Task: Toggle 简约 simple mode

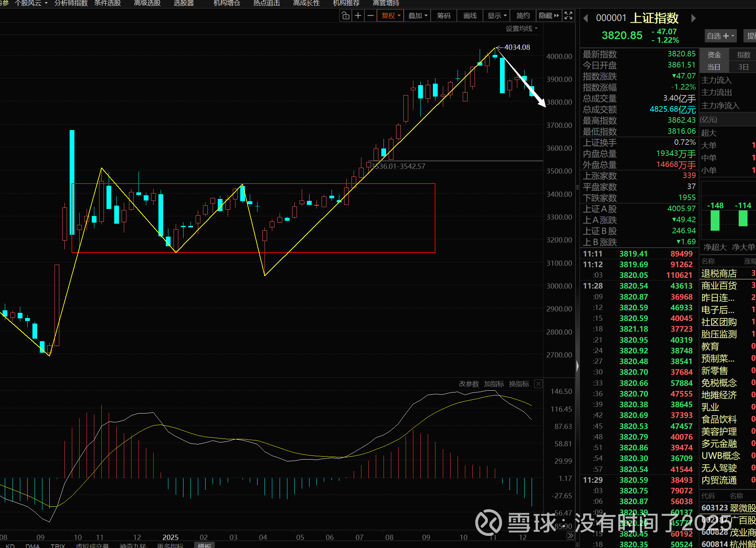Action: 523,16
